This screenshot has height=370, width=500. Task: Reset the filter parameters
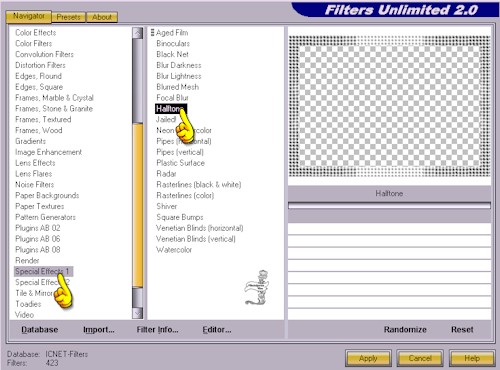462,329
